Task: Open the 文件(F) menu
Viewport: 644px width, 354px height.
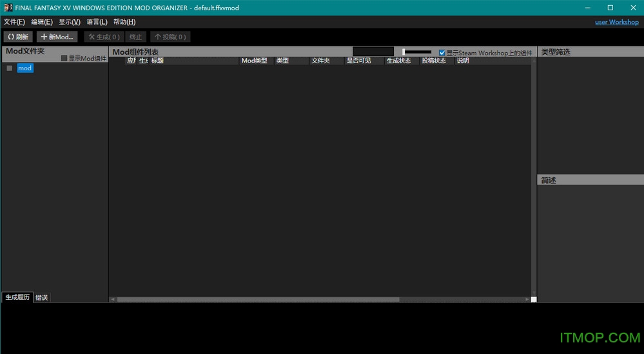Action: (x=14, y=22)
